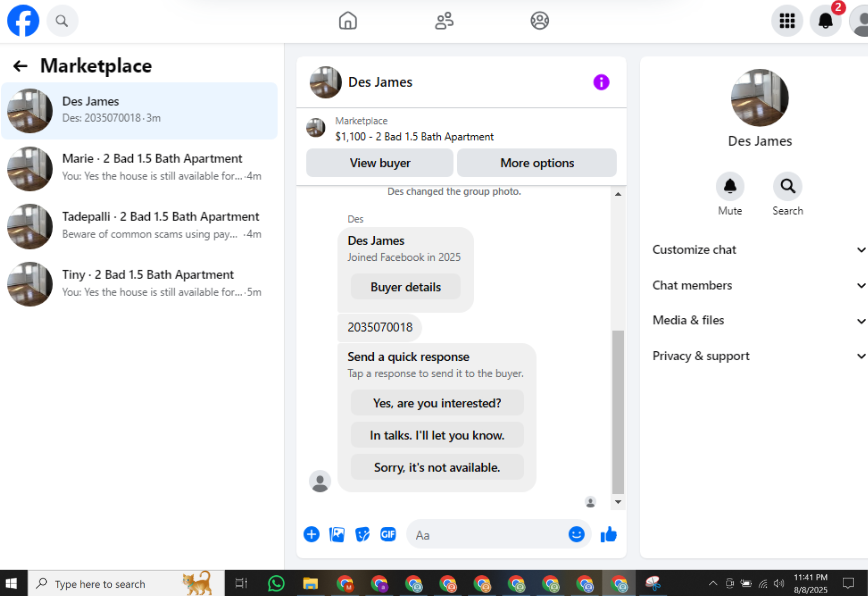This screenshot has width=868, height=596.
Task: Open the Friends icon in top navigation
Action: [x=444, y=21]
